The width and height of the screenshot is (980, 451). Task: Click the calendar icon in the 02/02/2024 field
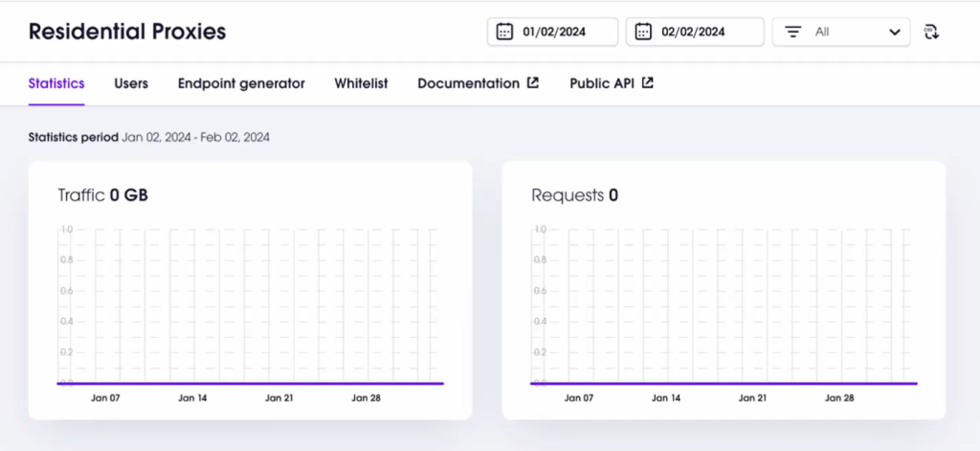tap(643, 32)
